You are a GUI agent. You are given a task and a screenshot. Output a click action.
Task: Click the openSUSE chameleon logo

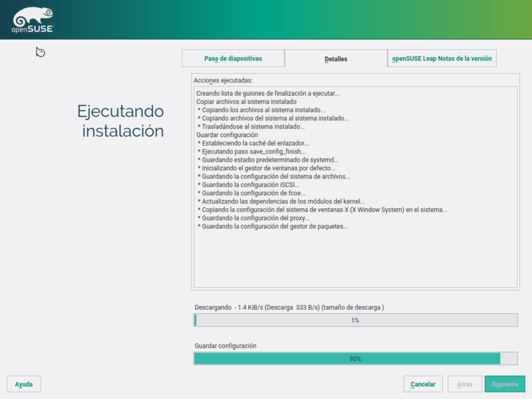pyautogui.click(x=32, y=19)
